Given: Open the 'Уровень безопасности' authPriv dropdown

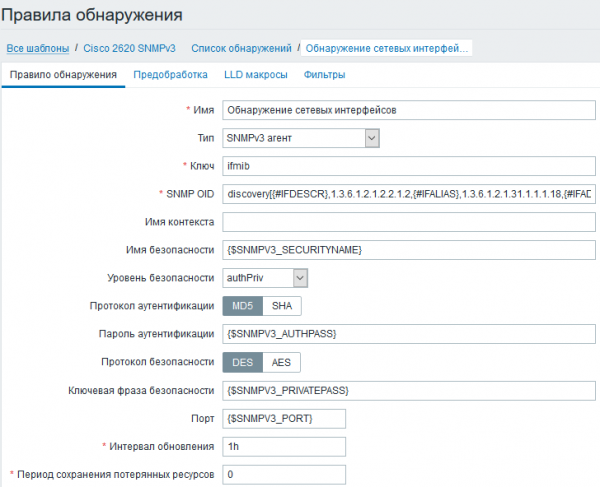Looking at the screenshot, I should [x=265, y=277].
